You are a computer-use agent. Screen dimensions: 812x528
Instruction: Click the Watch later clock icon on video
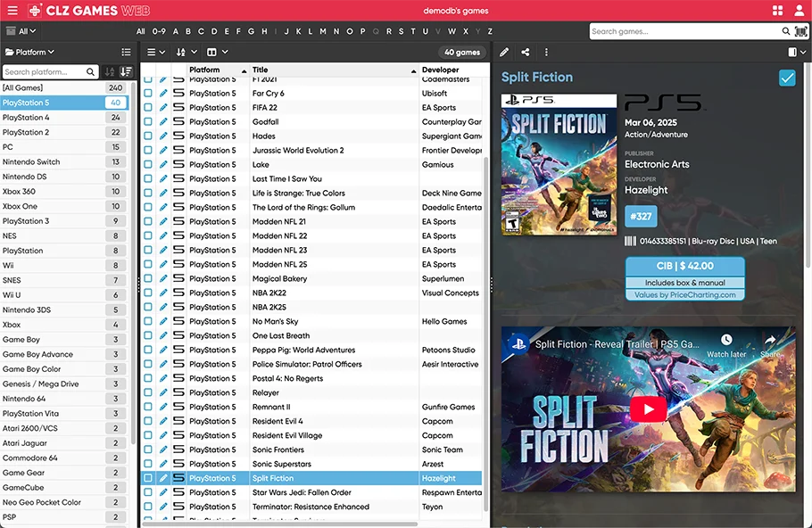point(726,340)
